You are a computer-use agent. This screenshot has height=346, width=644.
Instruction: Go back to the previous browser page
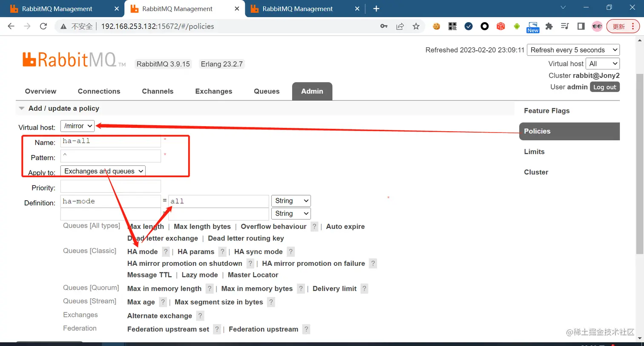11,26
